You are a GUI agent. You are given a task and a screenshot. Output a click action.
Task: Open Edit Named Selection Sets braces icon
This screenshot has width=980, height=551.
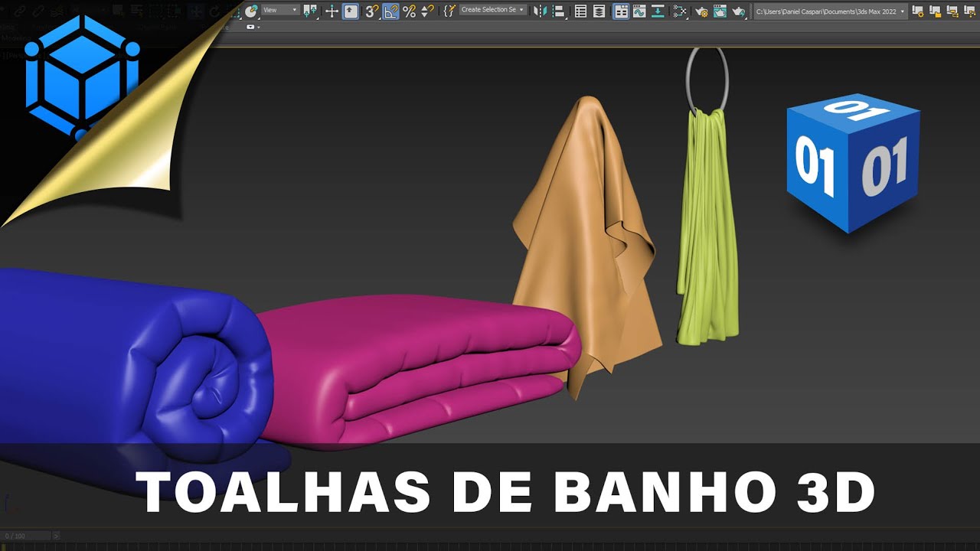coord(449,11)
